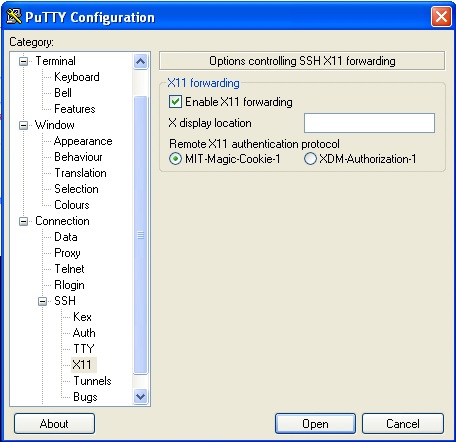Screen dimensions: 456x442
Task: Click the Category tree scrollbar thumb
Action: coord(140,235)
